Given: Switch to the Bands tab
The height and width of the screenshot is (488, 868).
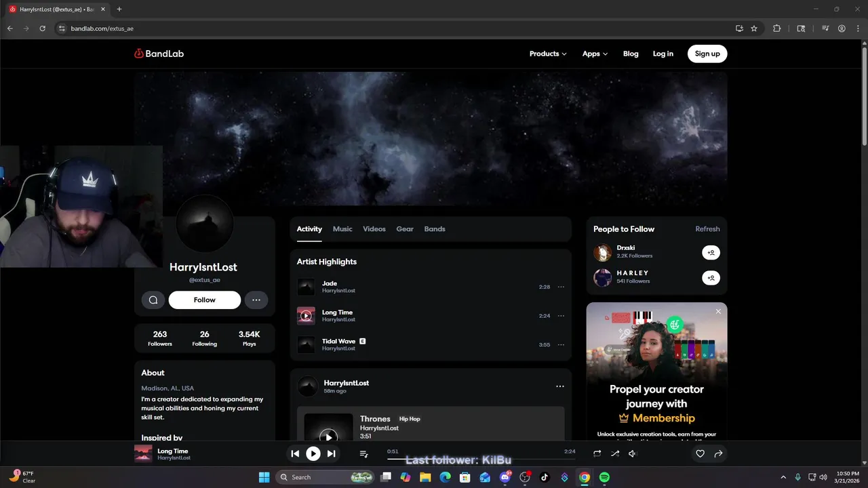Looking at the screenshot, I should point(435,229).
